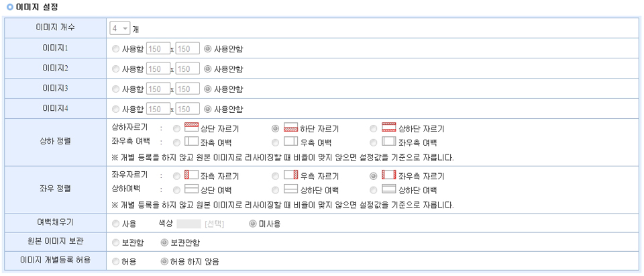Choose 보관함 for 원본 이미지 보관
This screenshot has width=644, height=276.
coord(116,242)
